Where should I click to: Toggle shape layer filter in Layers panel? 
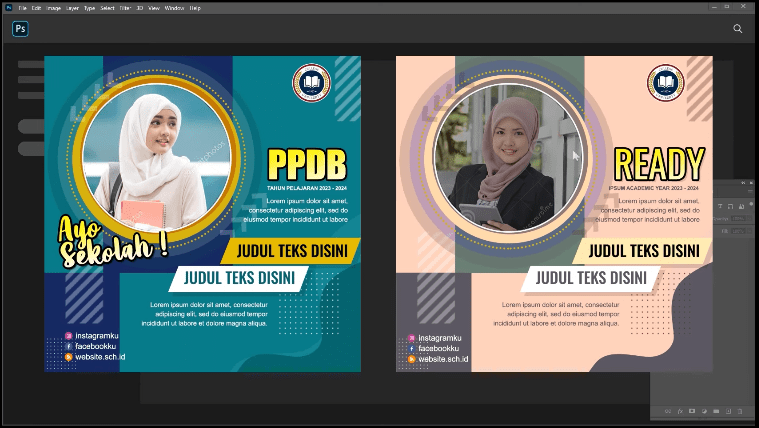pyautogui.click(x=732, y=205)
